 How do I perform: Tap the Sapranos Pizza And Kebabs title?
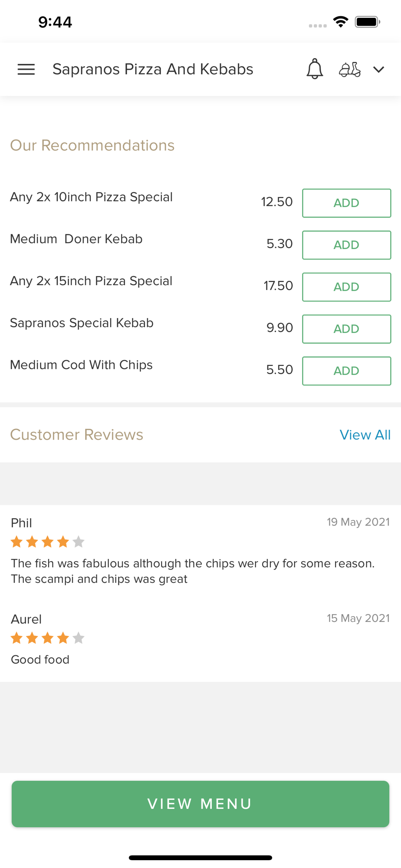(x=153, y=69)
